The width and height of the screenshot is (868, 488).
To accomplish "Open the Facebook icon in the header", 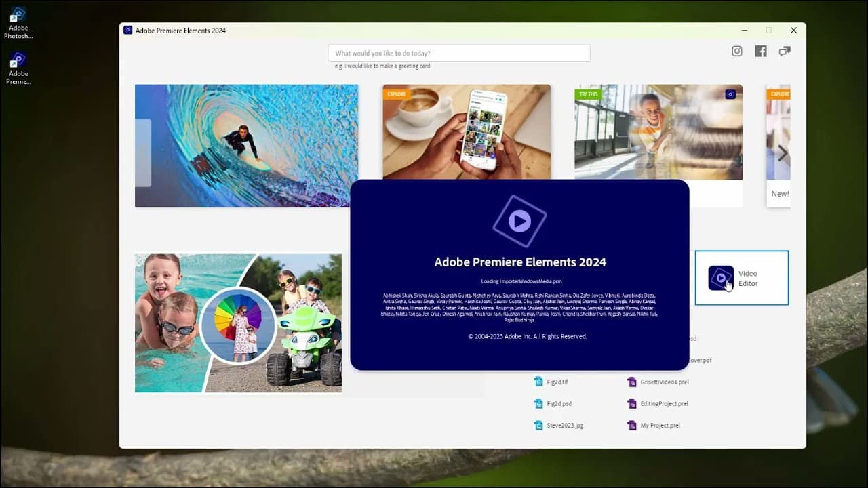I will [761, 51].
